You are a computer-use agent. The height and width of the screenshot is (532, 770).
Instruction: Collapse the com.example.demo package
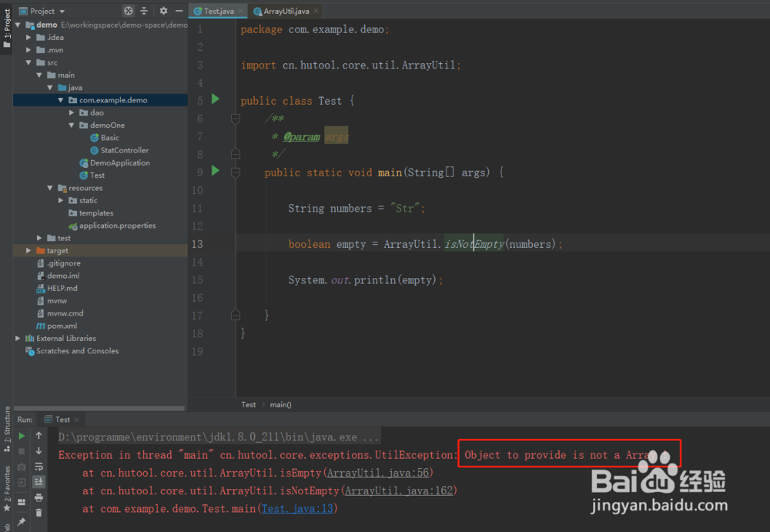pyautogui.click(x=61, y=100)
